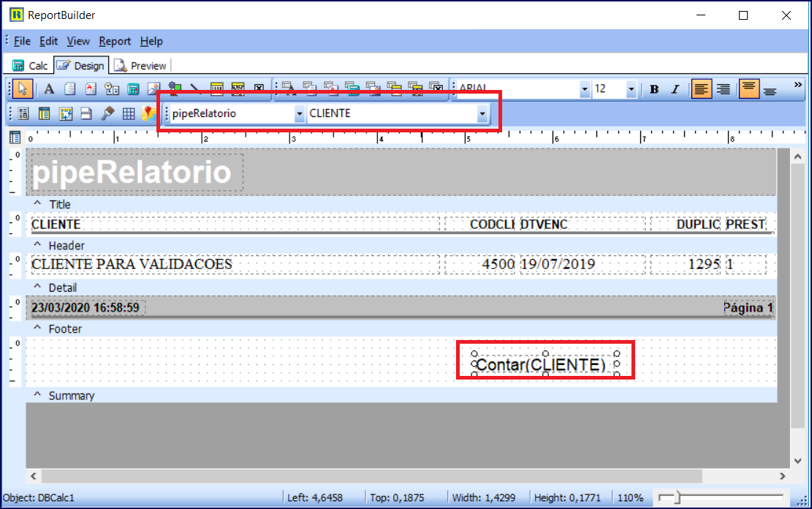The height and width of the screenshot is (509, 812).
Task: Click the zoom slider handle
Action: coord(677,497)
